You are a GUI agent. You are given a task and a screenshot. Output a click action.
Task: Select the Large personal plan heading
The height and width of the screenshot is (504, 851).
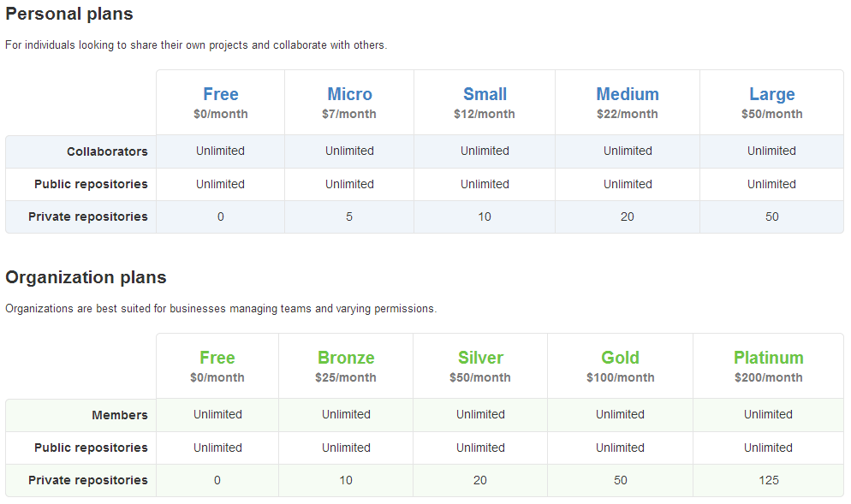(771, 94)
